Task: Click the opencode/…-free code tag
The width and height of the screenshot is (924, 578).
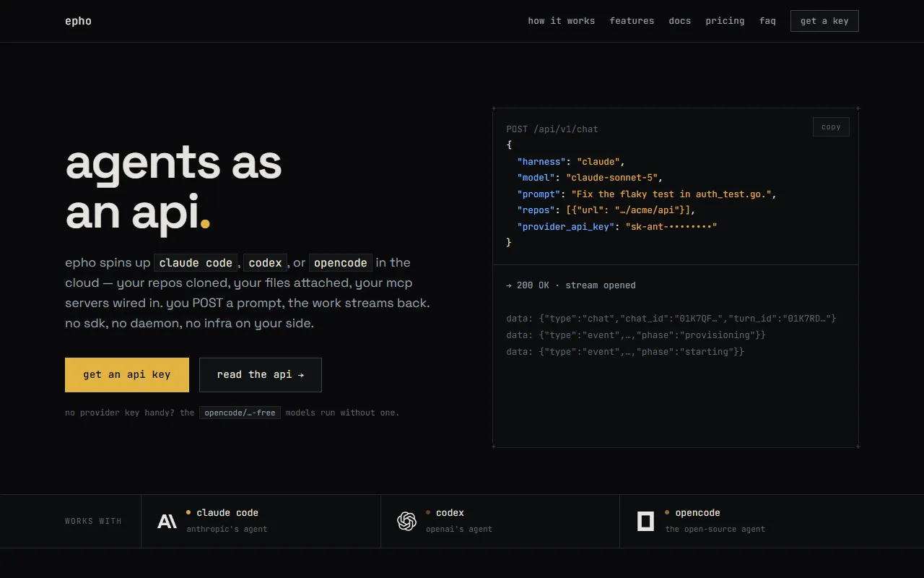Action: pos(240,413)
